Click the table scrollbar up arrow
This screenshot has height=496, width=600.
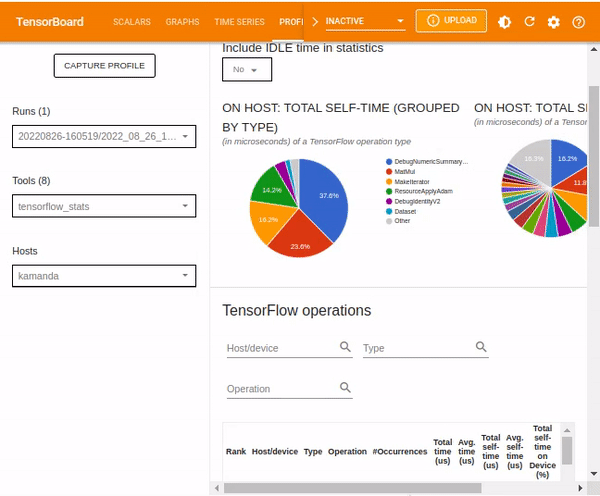click(567, 431)
